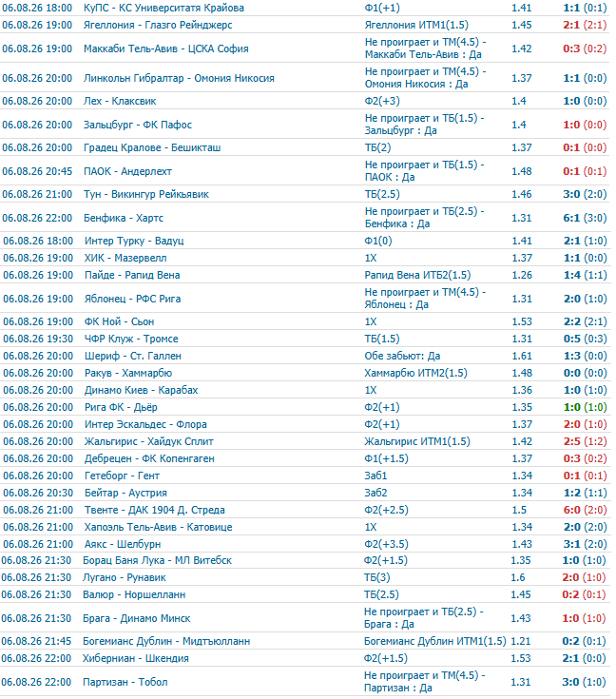616x699 pixels.
Task: Select bet Ф2(+3) in Лех row
Action: [x=382, y=101]
